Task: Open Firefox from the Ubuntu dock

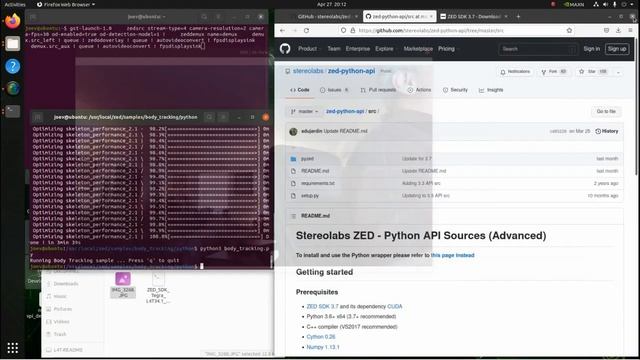Action: (13, 21)
